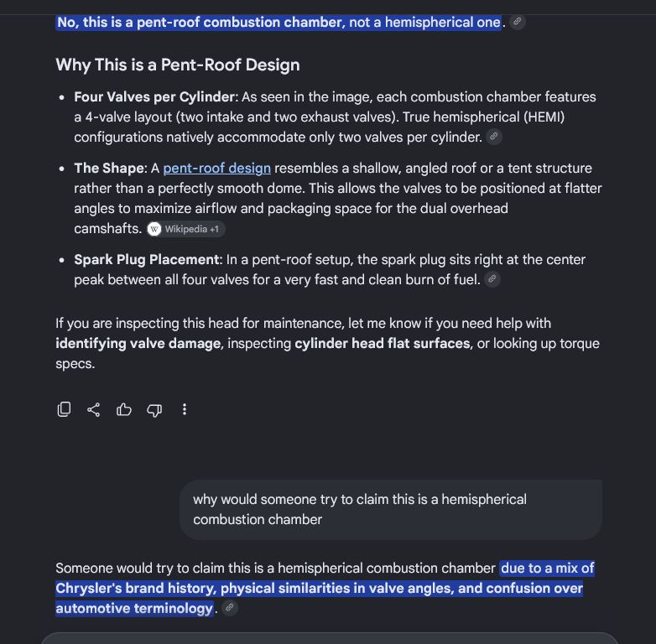The height and width of the screenshot is (644, 656).
Task: Share this response via the share icon
Action: 94,409
